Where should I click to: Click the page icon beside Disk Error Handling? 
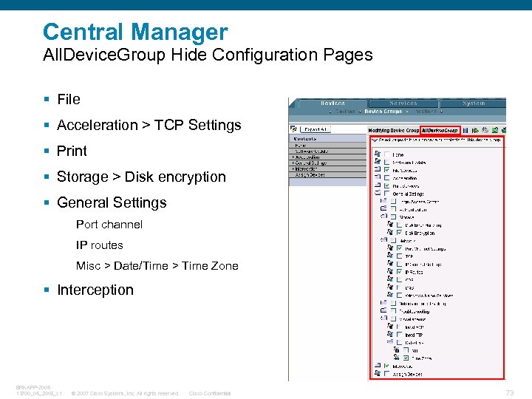(x=390, y=225)
